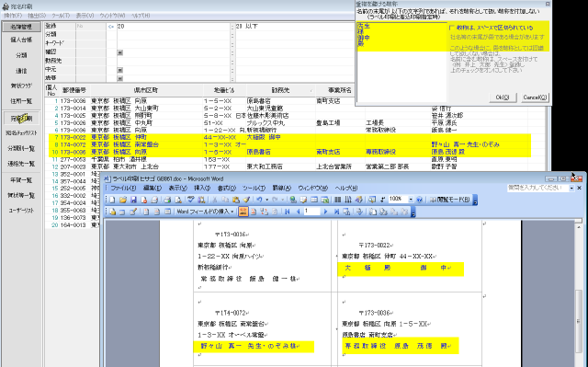Click the Print icon in Word toolbar
The image size is (588, 367).
(x=167, y=200)
